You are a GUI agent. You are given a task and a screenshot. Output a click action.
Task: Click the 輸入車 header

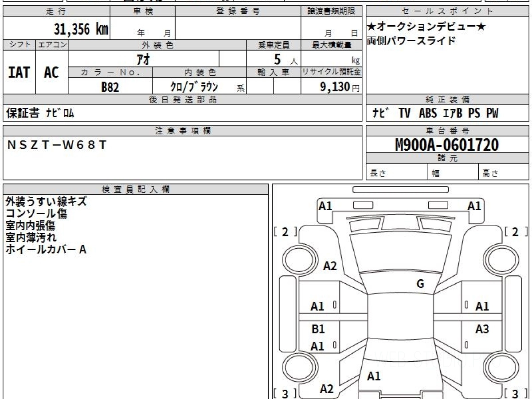[274, 72]
